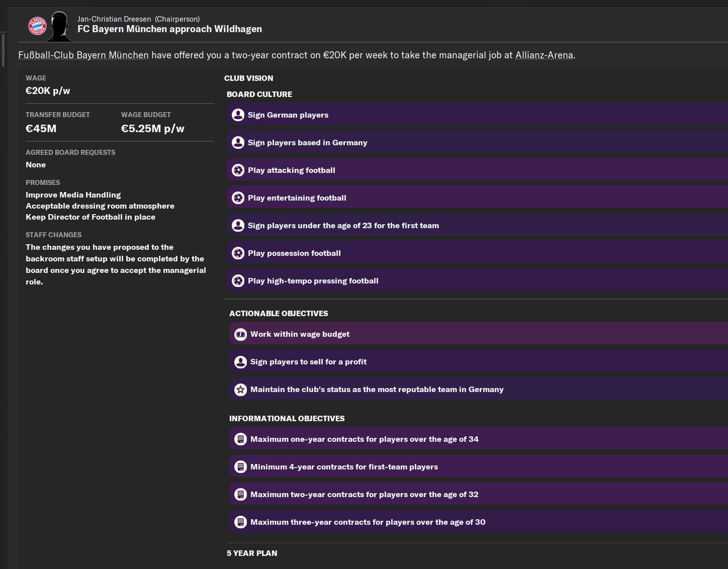Click the FC Bayern München club badge
The height and width of the screenshot is (569, 728).
(x=37, y=26)
